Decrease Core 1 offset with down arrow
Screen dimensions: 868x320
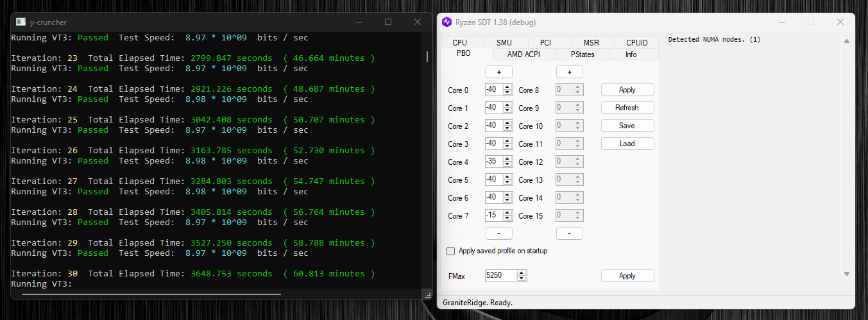click(507, 111)
